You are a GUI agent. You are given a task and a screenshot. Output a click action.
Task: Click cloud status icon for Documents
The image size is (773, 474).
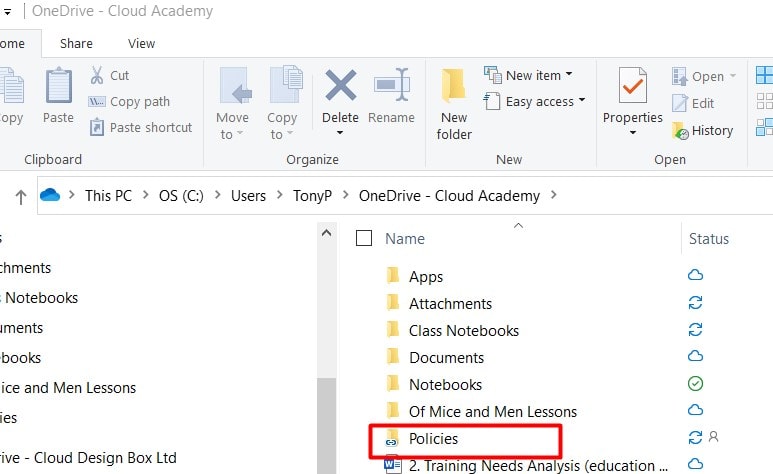coord(695,356)
